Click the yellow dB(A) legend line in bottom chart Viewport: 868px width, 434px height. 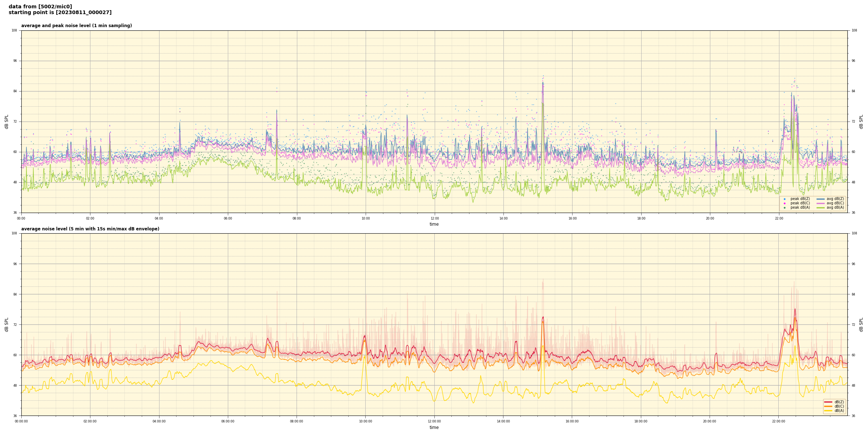(x=828, y=410)
